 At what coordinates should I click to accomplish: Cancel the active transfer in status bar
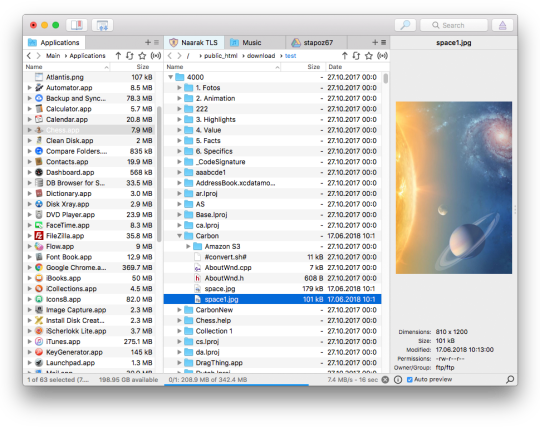(385, 379)
